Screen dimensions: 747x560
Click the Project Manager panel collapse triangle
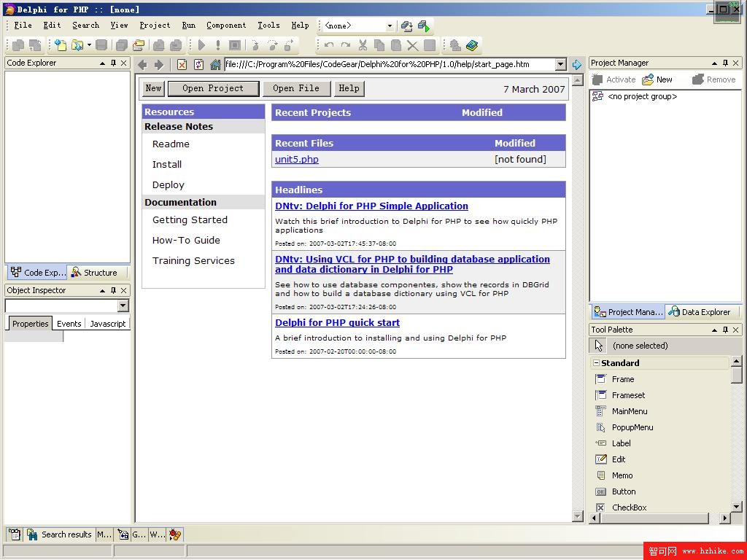tap(715, 63)
